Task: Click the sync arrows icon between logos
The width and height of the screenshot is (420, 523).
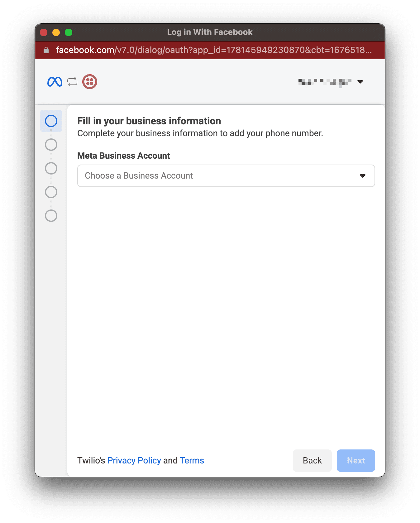Action: click(72, 82)
